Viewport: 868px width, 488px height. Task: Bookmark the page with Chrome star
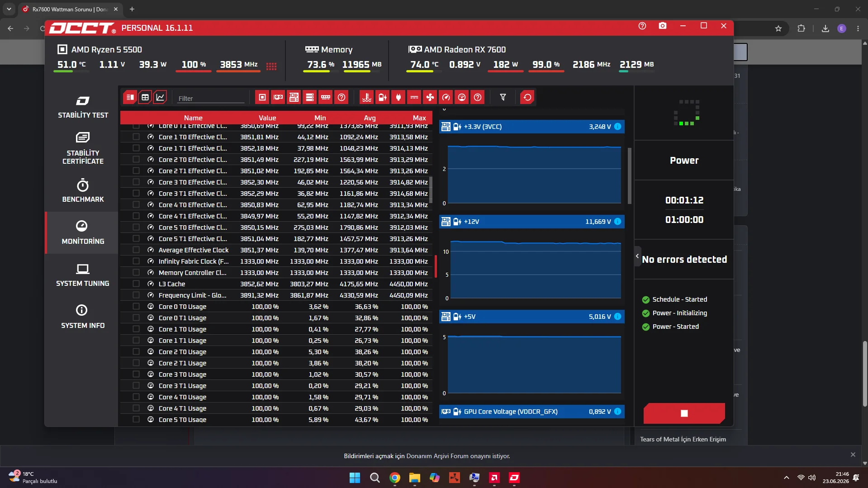778,28
